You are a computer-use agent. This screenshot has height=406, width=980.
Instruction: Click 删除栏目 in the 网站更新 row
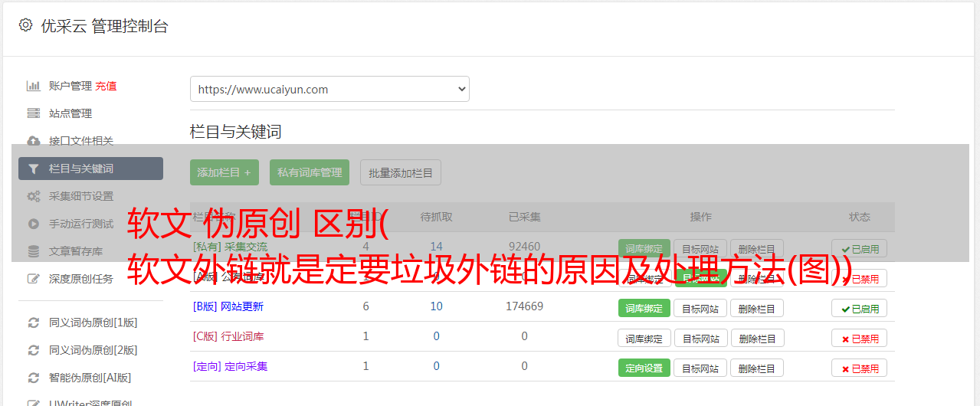tap(757, 308)
